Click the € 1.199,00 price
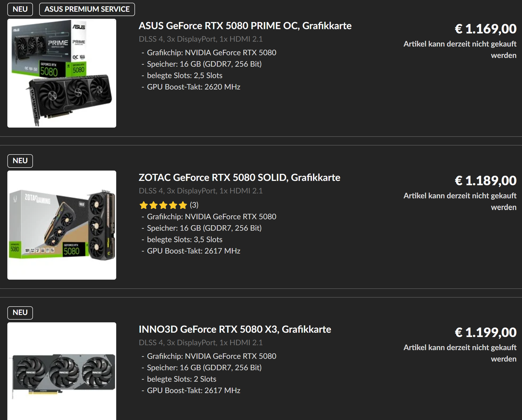The image size is (522, 420). 486,332
